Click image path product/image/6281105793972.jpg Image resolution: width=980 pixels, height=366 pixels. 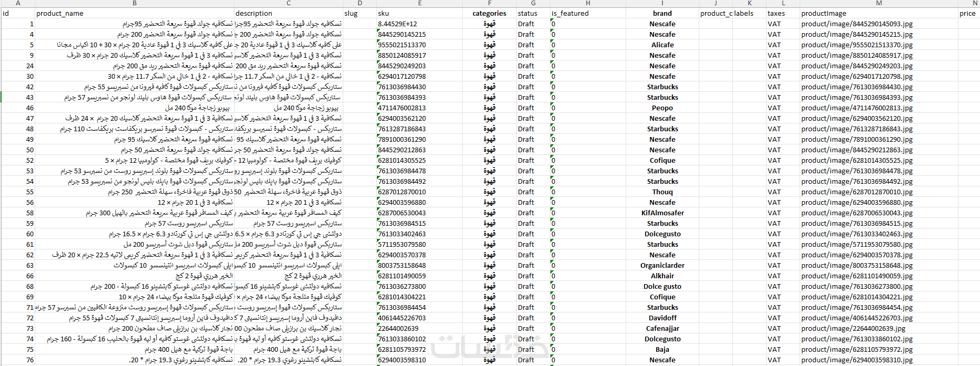[x=879, y=349]
